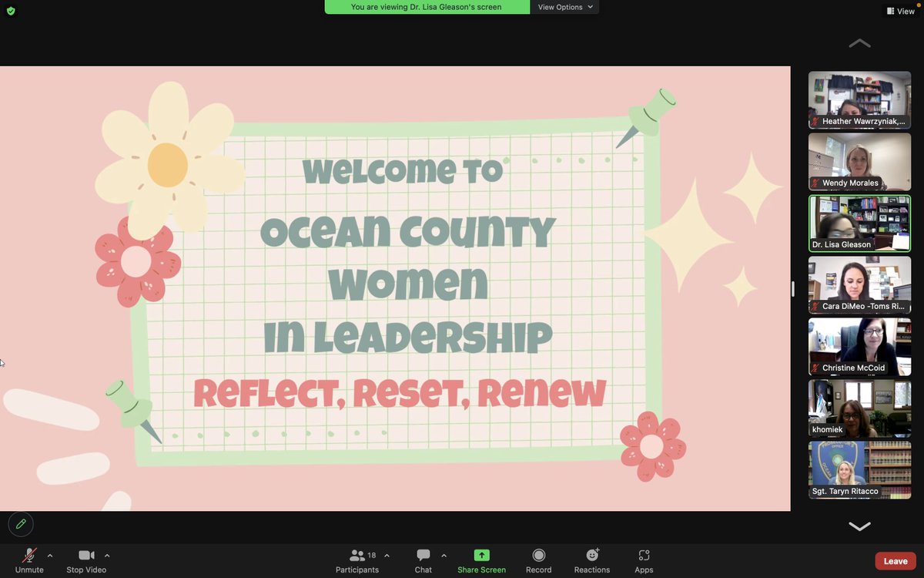
Task: Expand the arrow next to Participants
Action: click(x=387, y=555)
